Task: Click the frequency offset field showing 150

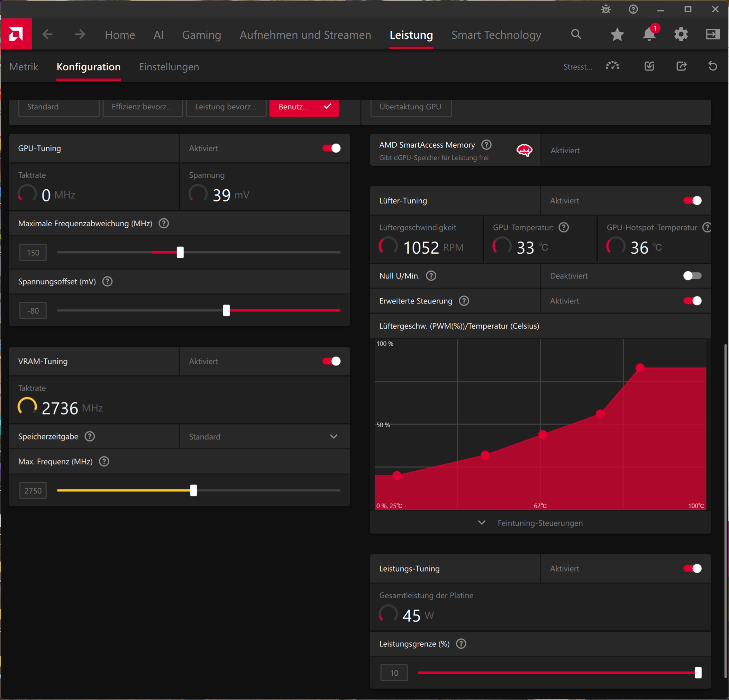Action: coord(33,253)
